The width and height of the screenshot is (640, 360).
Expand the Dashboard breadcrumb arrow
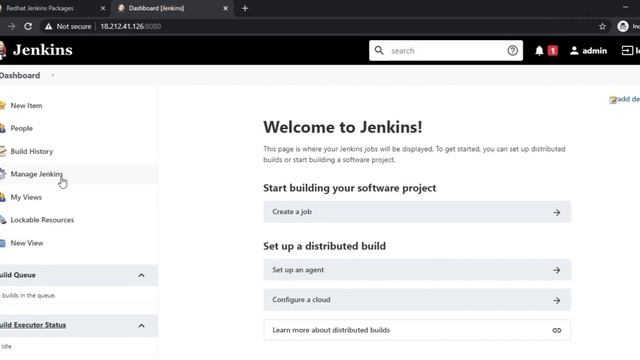(53, 76)
